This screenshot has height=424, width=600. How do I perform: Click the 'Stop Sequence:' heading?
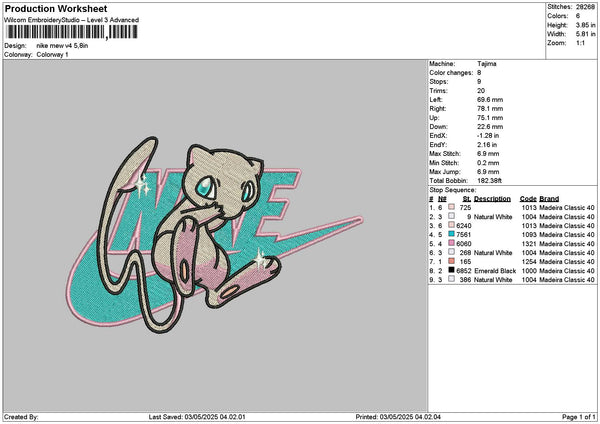[x=453, y=190]
